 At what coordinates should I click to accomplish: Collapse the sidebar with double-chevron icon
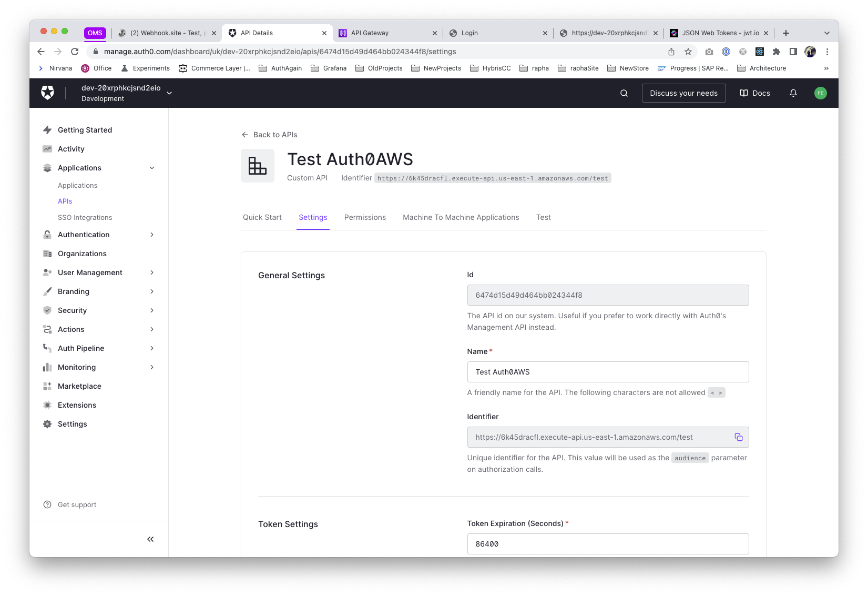150,539
